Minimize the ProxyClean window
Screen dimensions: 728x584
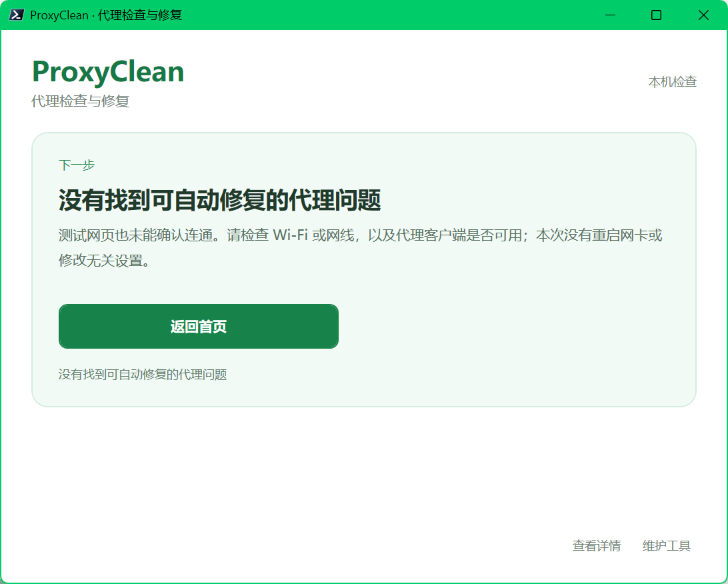pyautogui.click(x=611, y=15)
